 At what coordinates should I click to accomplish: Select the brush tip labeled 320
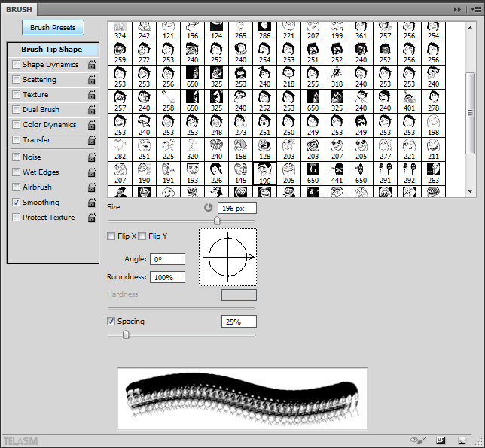192,149
